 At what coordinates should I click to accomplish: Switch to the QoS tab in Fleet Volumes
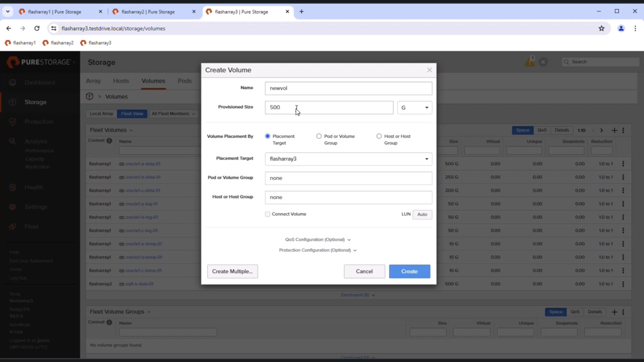pos(542,130)
